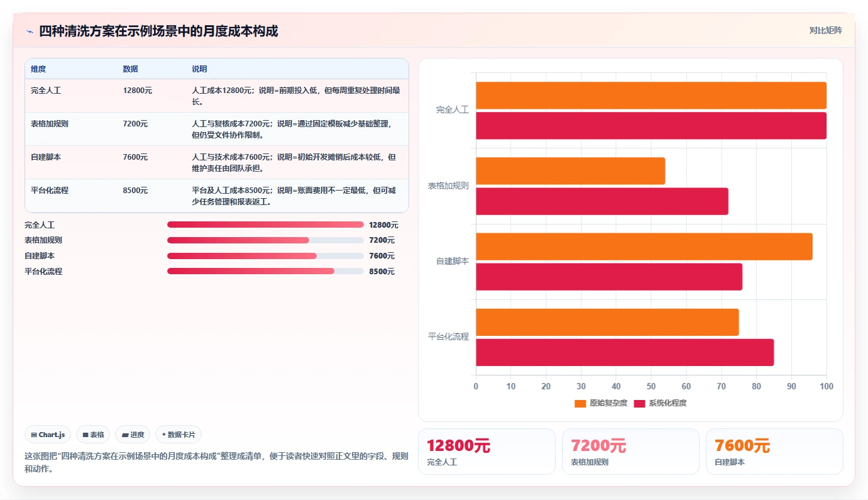Click the 进度 tag chip
Viewport: 868px width, 500px height.
pos(133,435)
